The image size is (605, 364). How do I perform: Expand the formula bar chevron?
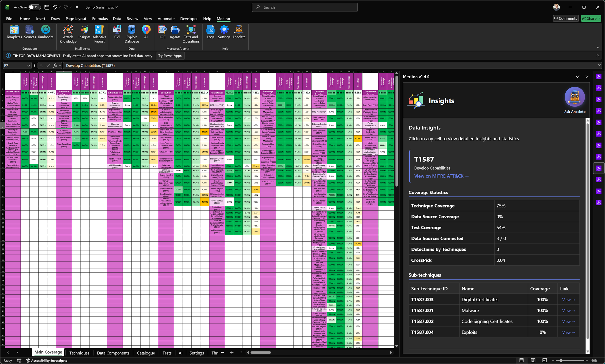[599, 66]
